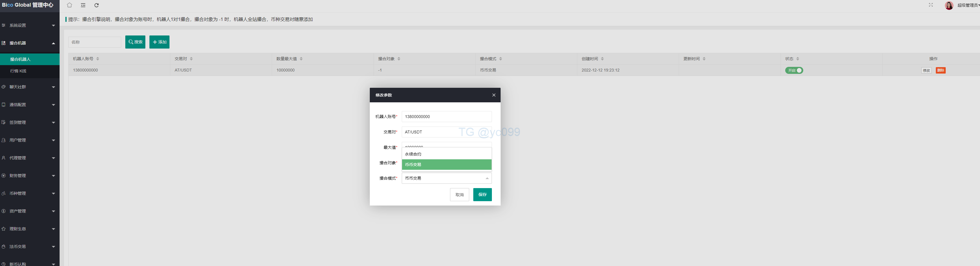This screenshot has width=980, height=266.
Task: Click the 保存 button in the dialog
Action: [x=482, y=194]
